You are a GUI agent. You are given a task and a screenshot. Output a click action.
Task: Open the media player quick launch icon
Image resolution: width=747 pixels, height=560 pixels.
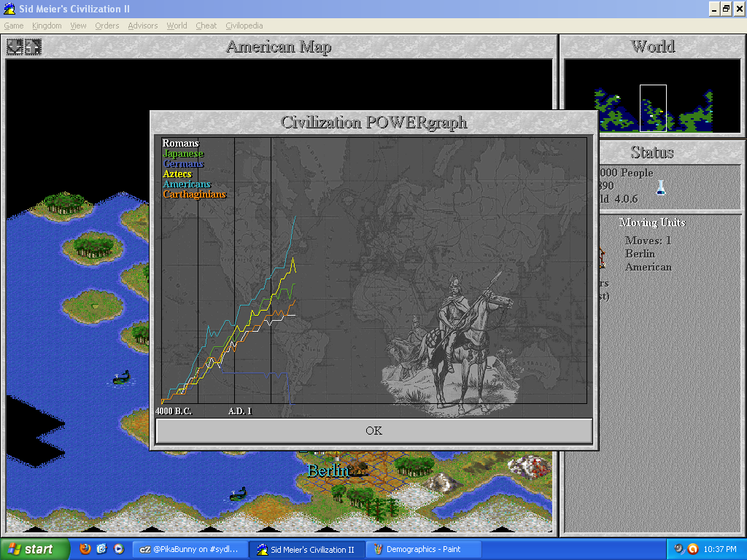point(119,549)
